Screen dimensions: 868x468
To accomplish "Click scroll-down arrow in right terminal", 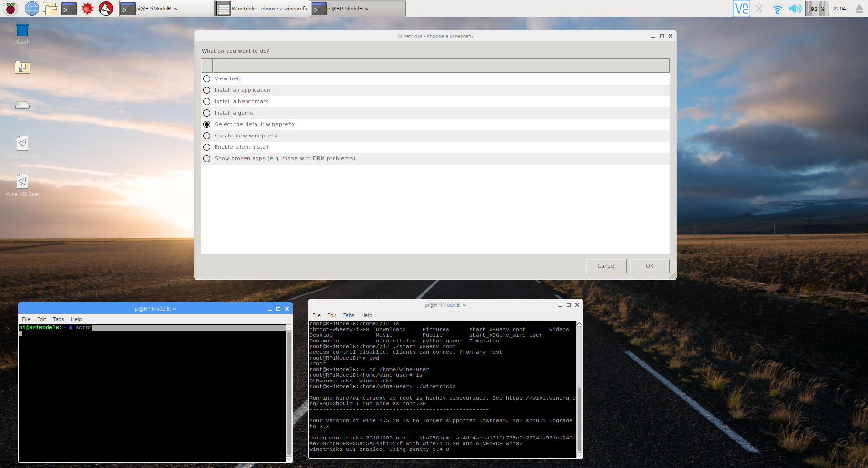I will tap(579, 455).
